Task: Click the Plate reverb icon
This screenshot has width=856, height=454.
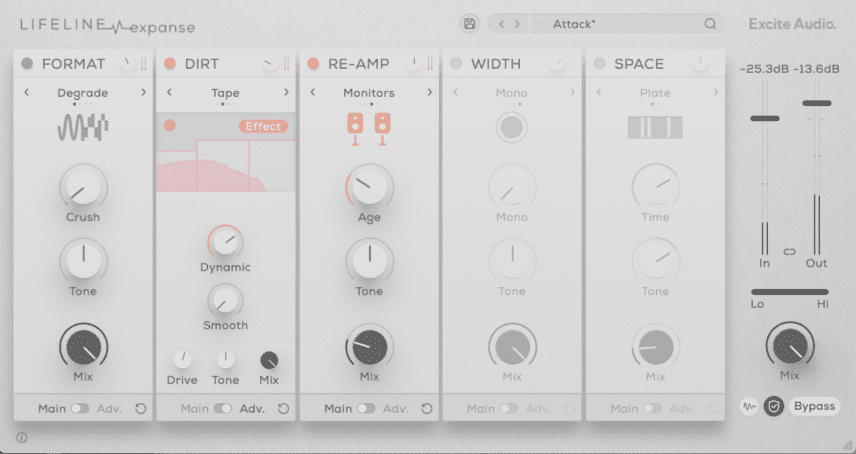Action: pos(655,128)
